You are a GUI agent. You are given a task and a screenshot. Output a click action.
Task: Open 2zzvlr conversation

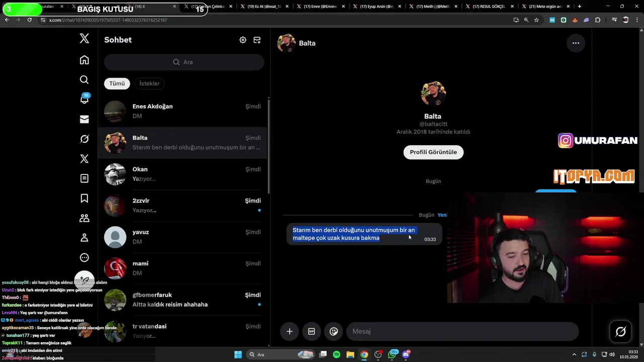[183, 205]
